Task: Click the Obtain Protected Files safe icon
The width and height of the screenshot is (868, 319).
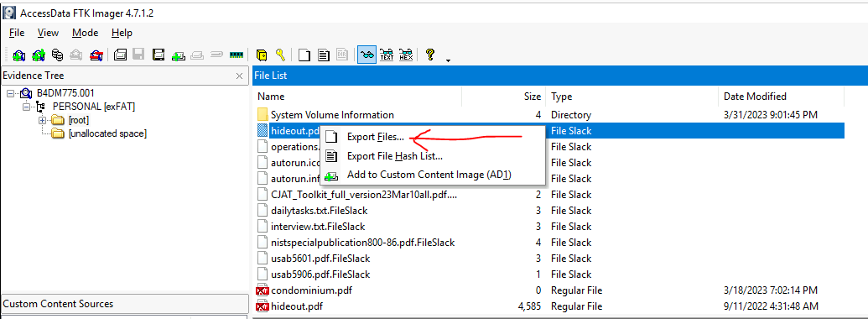Action: coord(262,55)
